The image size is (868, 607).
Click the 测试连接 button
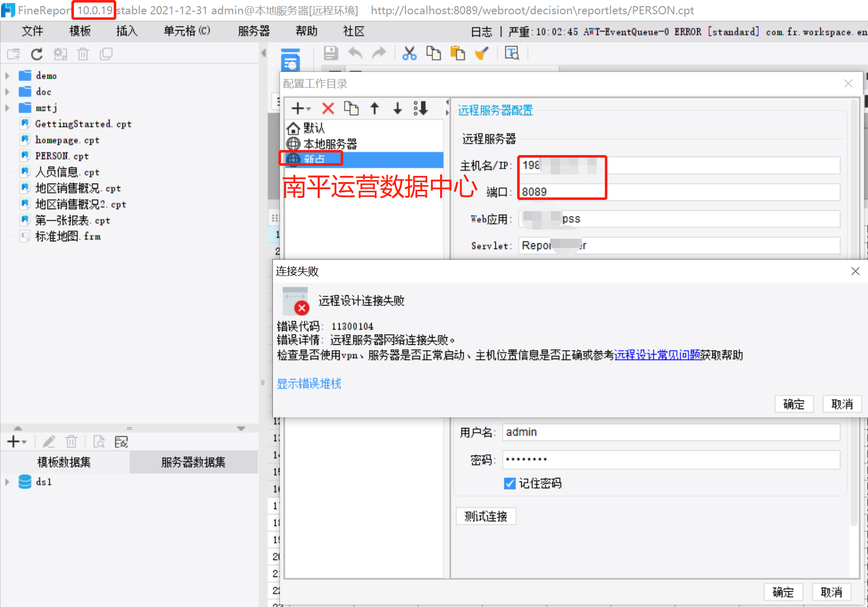(486, 517)
